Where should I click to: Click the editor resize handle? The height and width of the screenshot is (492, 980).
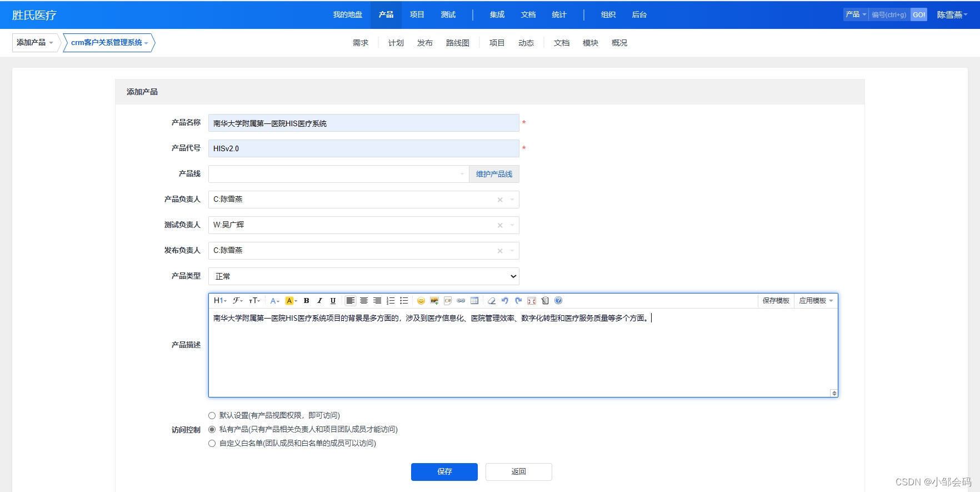click(834, 393)
